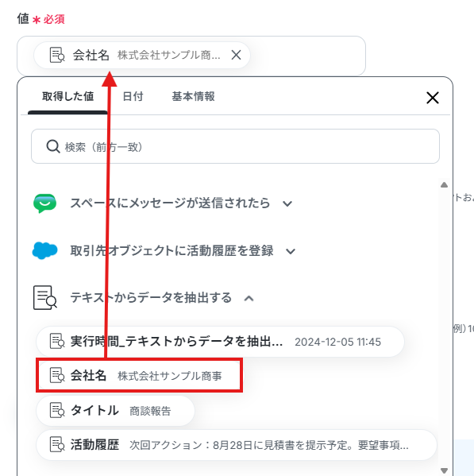474x476 pixels.
Task: Expand 取引先オブジェクトに活動履歴を登録 chevron
Action: [291, 251]
